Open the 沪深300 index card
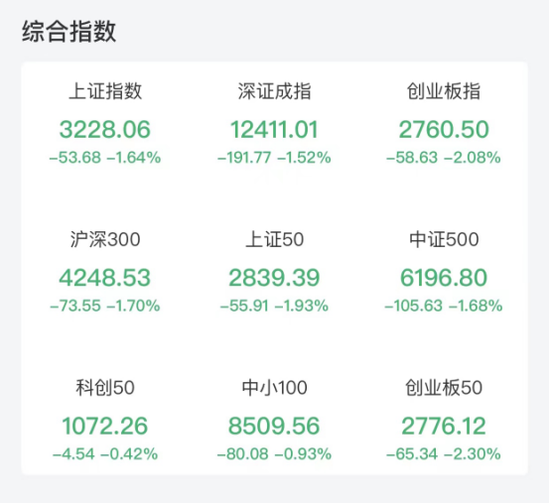 click(105, 272)
